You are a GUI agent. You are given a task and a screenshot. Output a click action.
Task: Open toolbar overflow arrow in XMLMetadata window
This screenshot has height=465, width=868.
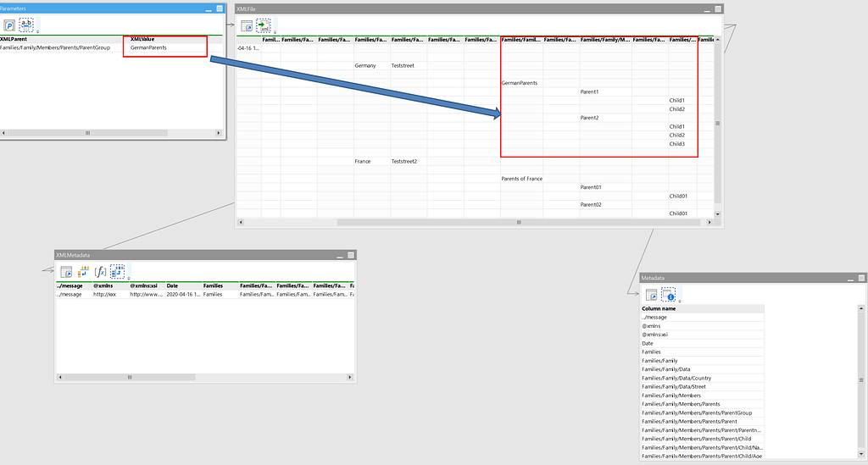tap(129, 279)
